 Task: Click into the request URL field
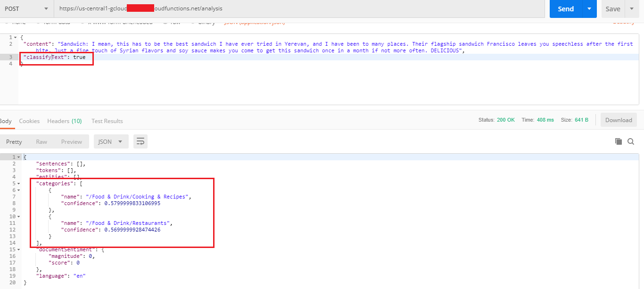[302, 8]
